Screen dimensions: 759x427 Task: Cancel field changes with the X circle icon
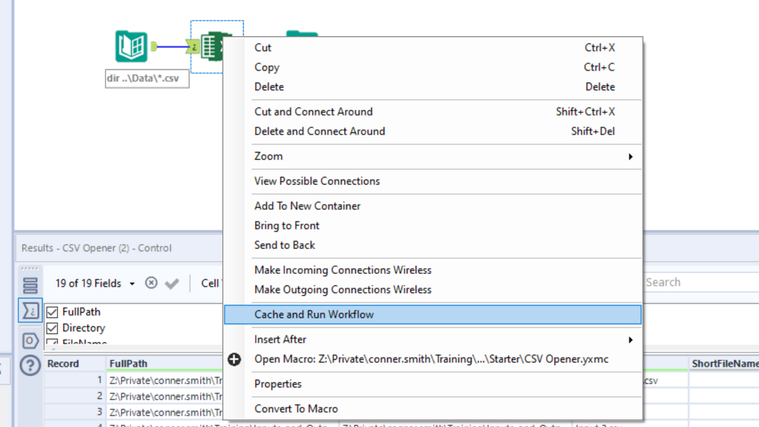click(151, 283)
